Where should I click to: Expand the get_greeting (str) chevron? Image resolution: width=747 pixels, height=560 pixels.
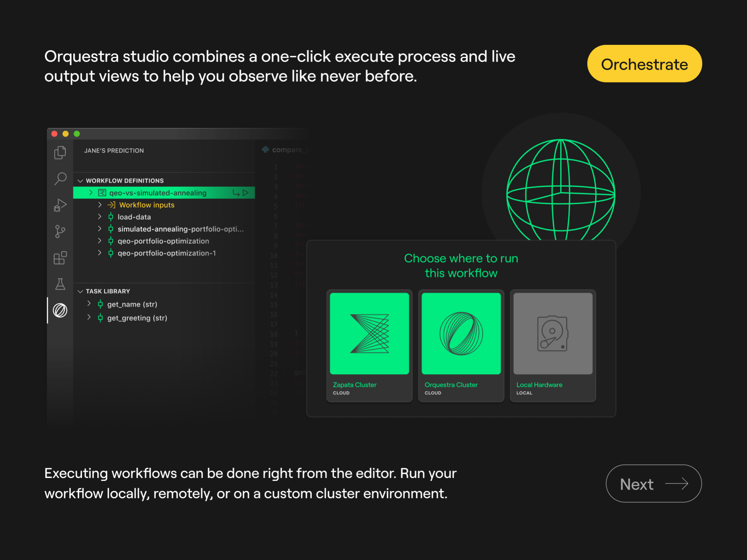point(89,317)
